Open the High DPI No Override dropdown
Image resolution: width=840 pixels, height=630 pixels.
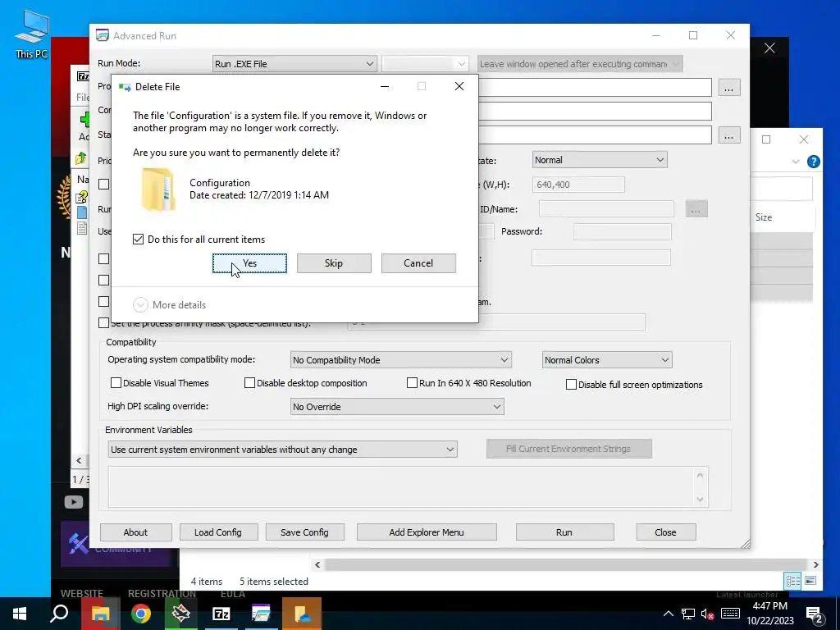point(397,407)
